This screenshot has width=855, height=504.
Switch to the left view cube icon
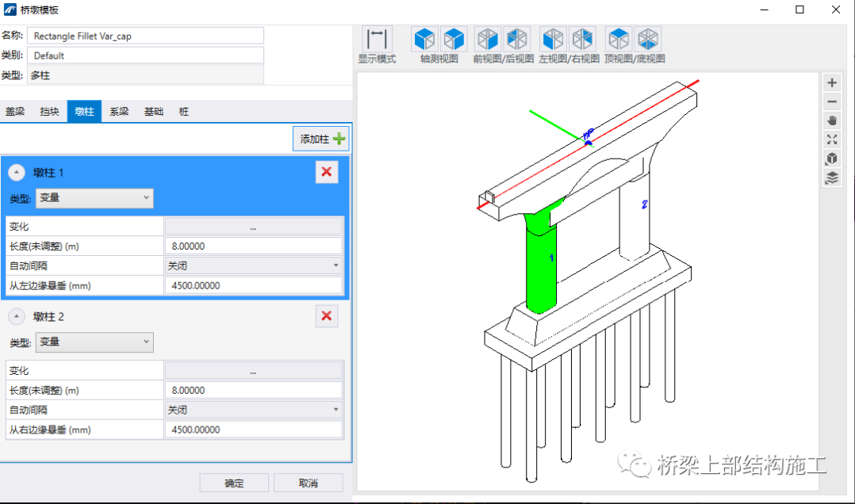tap(553, 40)
